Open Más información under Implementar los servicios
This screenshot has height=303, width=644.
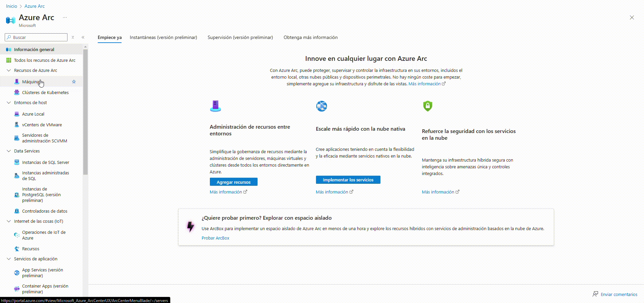tap(334, 192)
